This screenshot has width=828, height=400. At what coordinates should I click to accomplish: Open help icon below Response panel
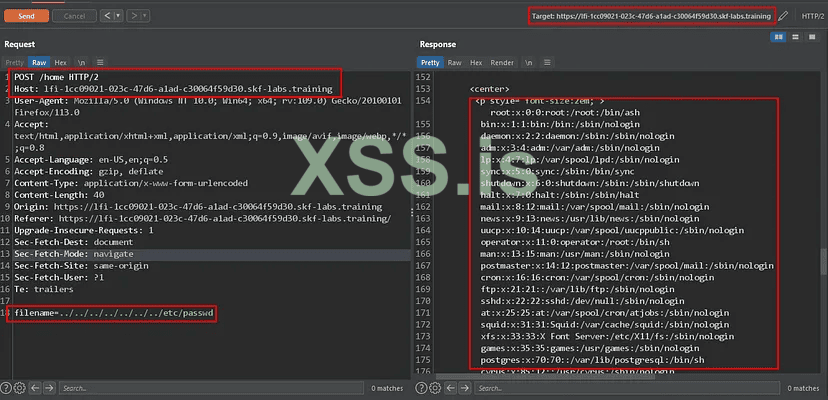(x=421, y=388)
